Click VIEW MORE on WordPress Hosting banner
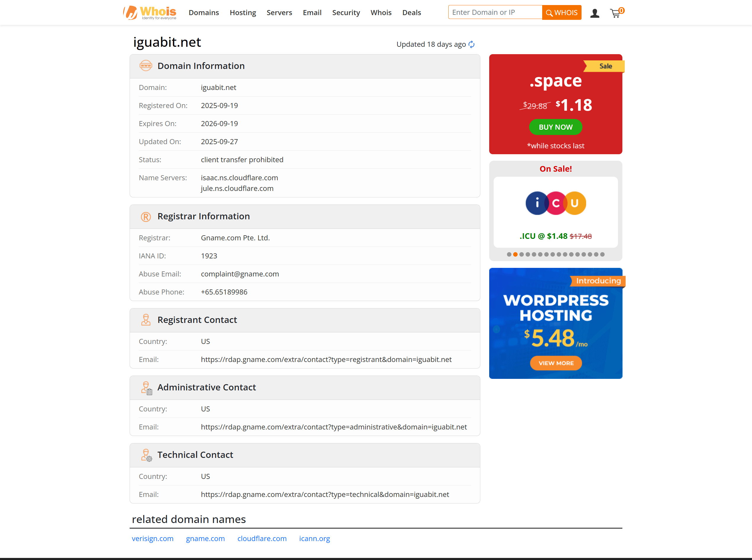This screenshot has height=560, width=752. click(556, 363)
